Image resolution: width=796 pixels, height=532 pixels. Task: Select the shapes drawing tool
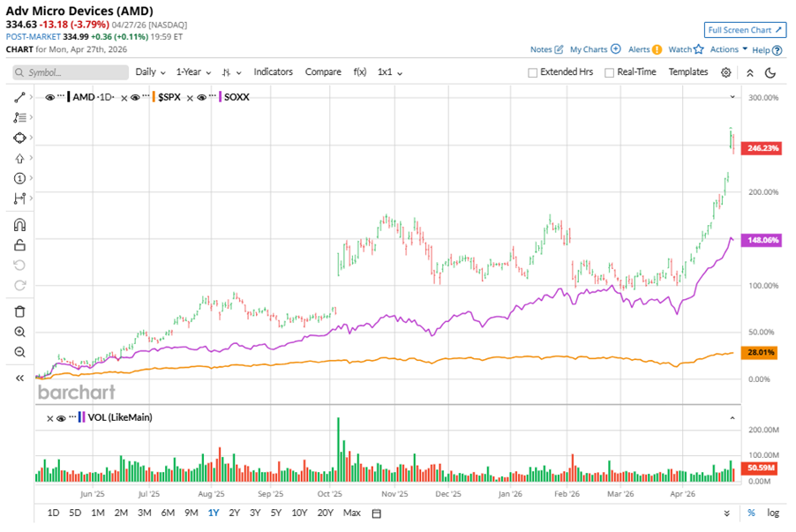[19, 138]
